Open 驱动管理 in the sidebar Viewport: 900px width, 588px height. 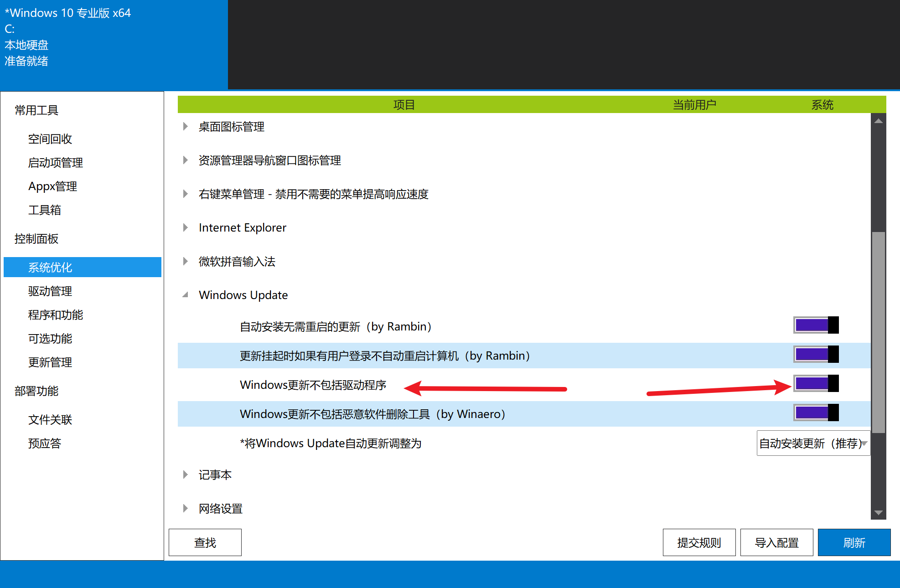(x=50, y=291)
